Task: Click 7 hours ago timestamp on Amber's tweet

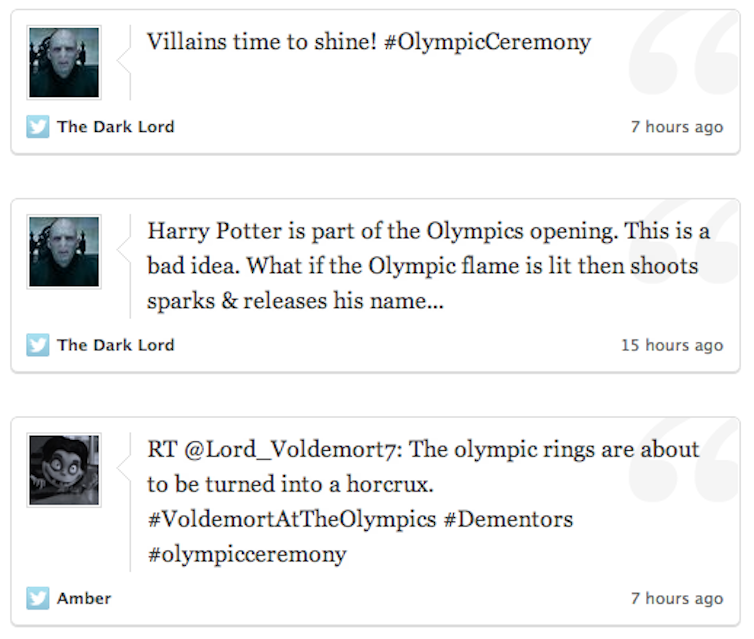Action: pyautogui.click(x=677, y=598)
